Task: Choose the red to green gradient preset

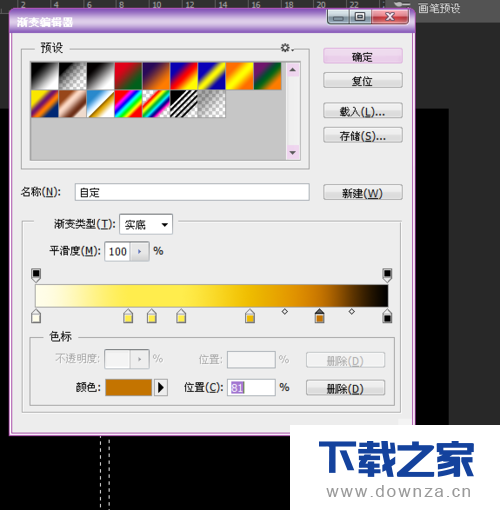Action: 128,76
